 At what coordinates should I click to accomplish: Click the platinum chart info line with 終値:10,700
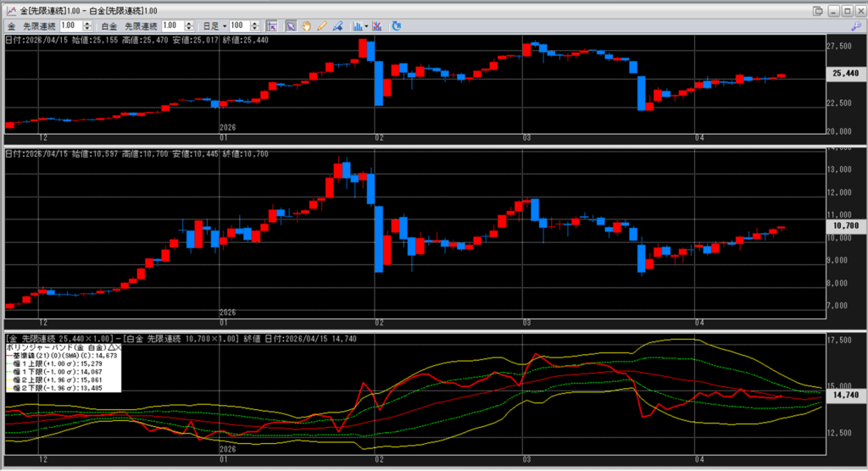[136, 154]
